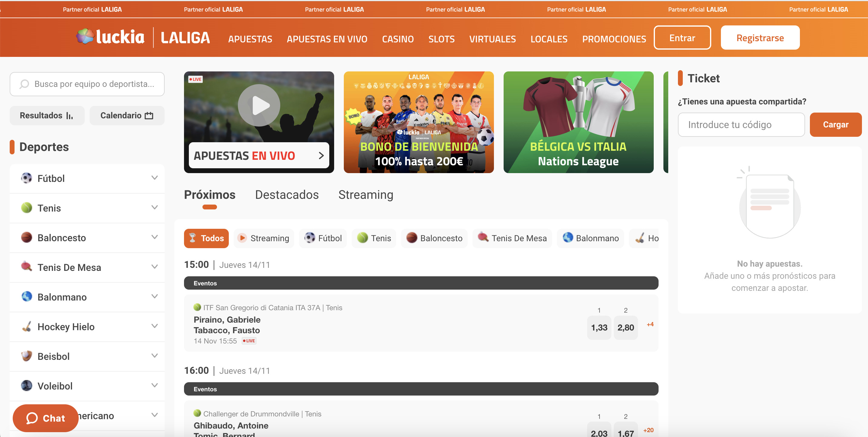Select odds 2,80 for Tabacco, Fausto

coord(625,327)
